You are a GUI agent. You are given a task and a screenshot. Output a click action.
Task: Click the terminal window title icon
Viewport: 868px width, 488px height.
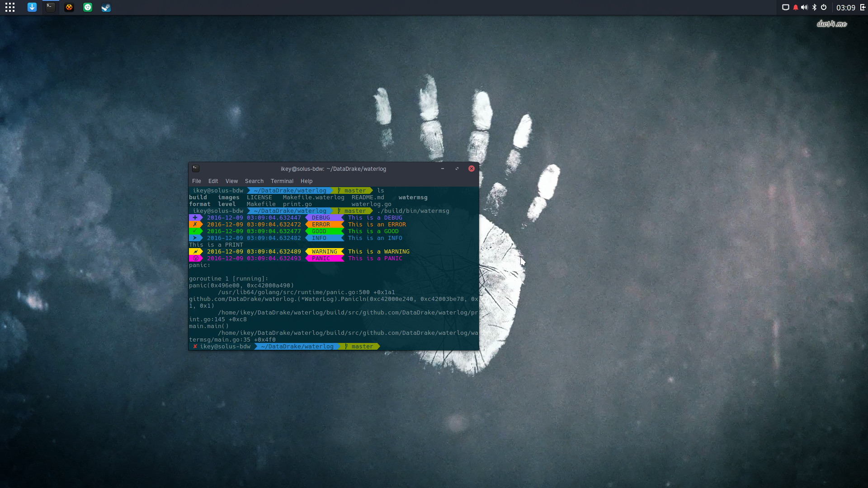pyautogui.click(x=196, y=169)
